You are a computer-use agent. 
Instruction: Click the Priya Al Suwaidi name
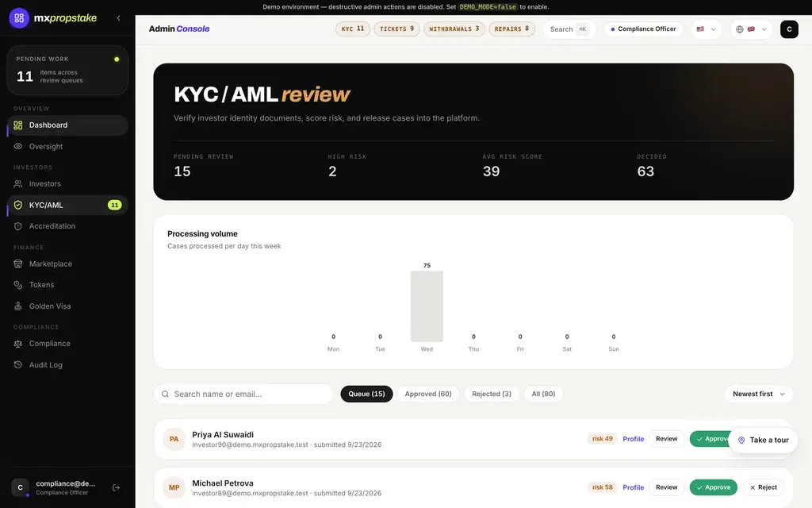223,434
